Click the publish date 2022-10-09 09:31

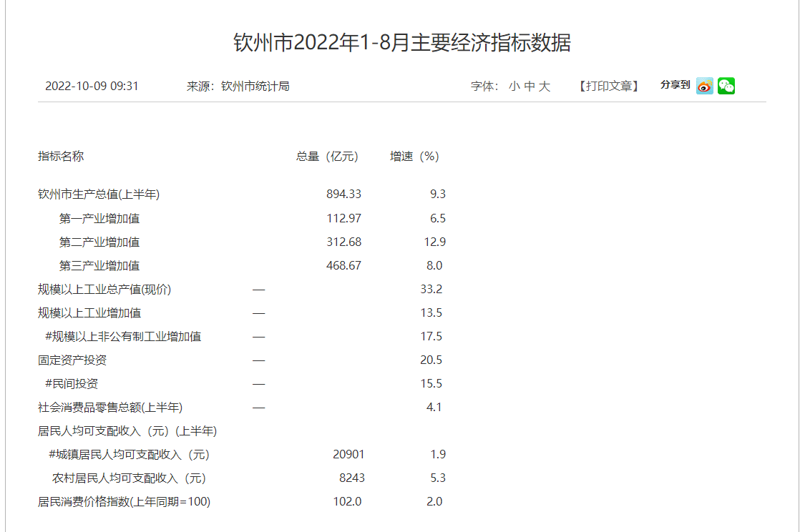click(92, 87)
